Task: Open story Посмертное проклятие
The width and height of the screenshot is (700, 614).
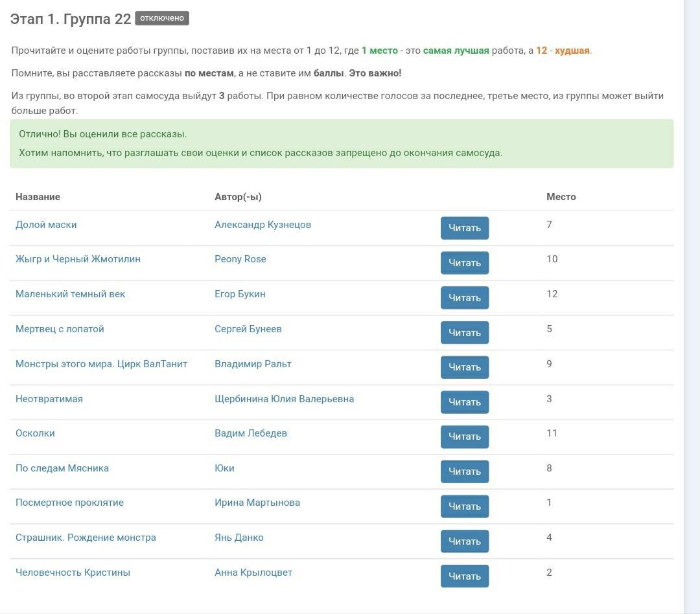Action: (x=69, y=503)
